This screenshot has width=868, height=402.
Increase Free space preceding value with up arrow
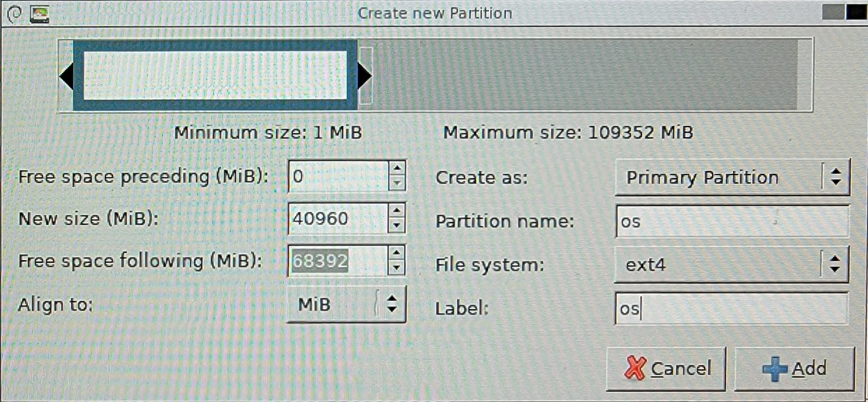click(x=397, y=168)
